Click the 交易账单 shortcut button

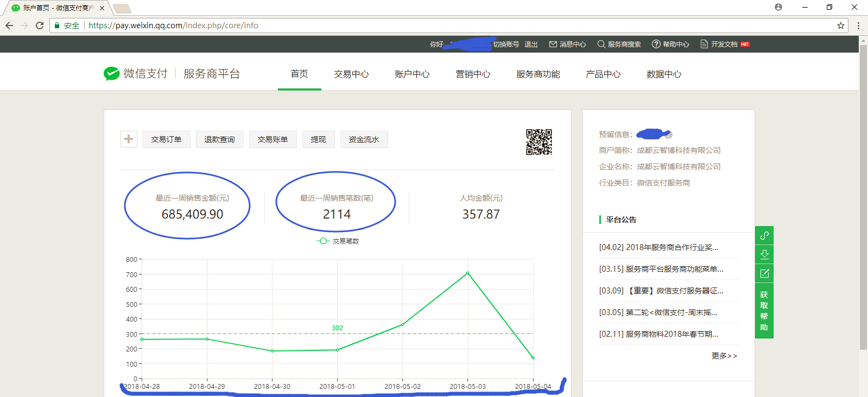[x=273, y=139]
